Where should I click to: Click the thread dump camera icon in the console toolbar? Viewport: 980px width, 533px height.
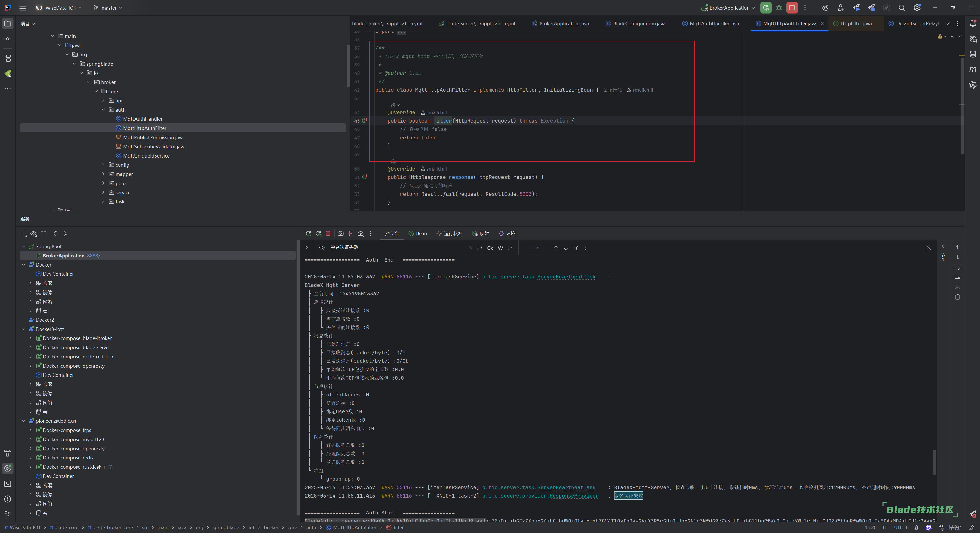(341, 233)
